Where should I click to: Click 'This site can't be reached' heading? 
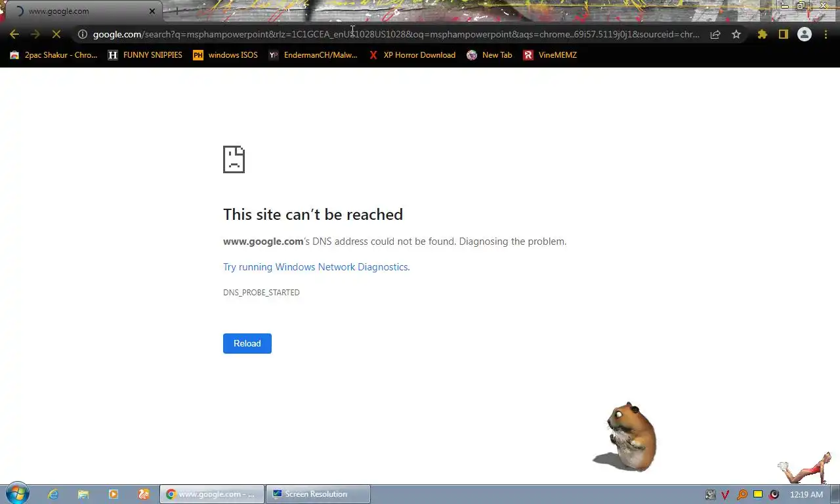tap(313, 214)
